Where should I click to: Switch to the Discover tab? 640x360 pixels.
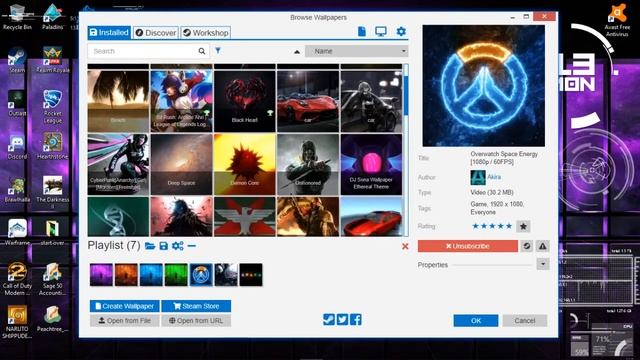(x=156, y=33)
